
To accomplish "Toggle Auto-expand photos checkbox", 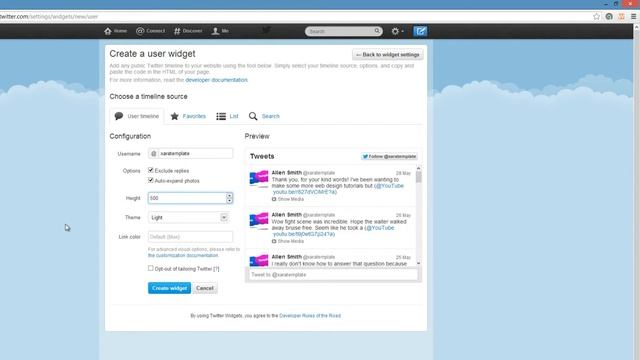I will [x=151, y=180].
